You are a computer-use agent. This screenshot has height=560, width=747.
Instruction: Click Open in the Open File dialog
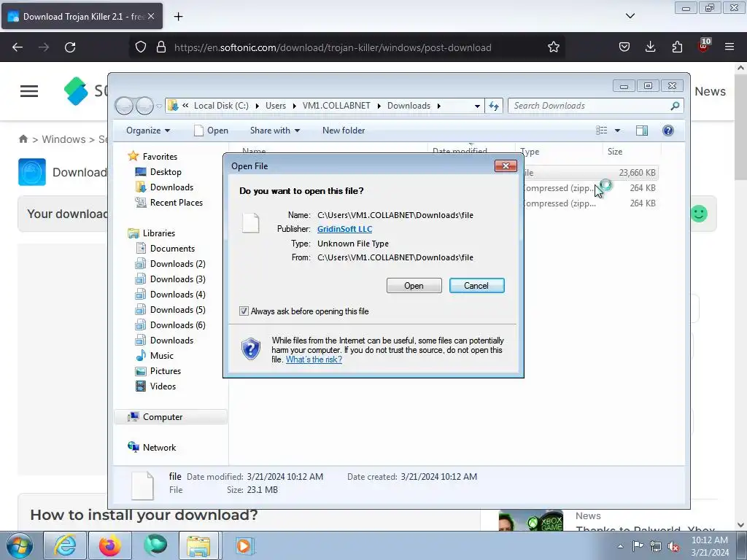pos(414,286)
